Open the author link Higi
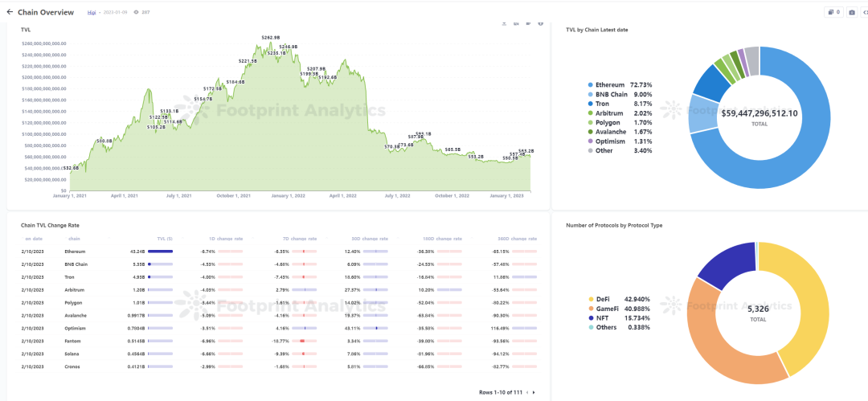 (x=92, y=12)
